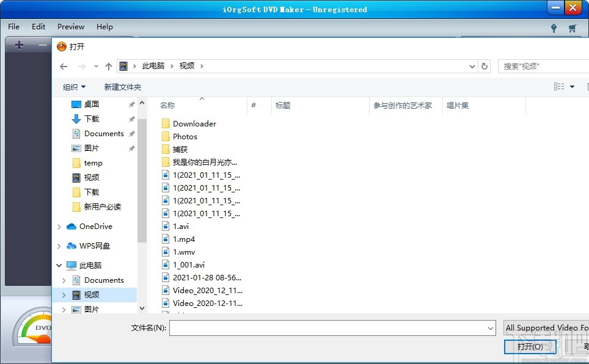The image size is (589, 364).
Task: Click the 文件名 input field
Action: [332, 328]
